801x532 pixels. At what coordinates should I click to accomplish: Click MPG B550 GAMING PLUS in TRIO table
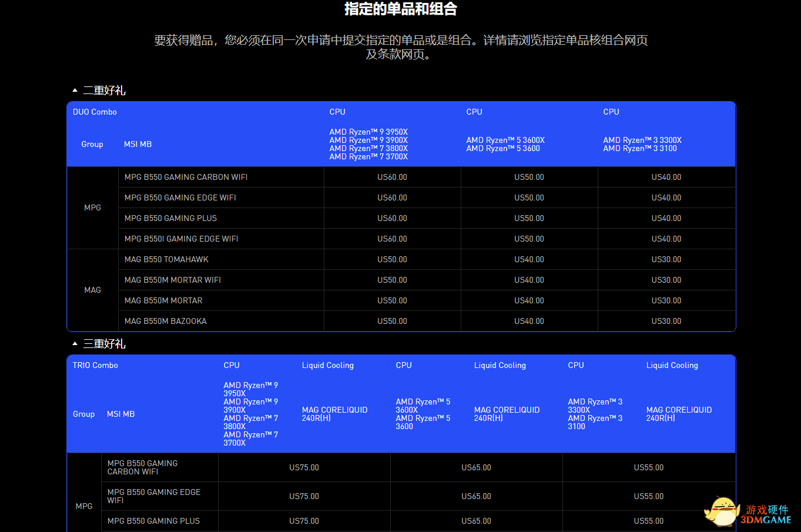coord(153,521)
